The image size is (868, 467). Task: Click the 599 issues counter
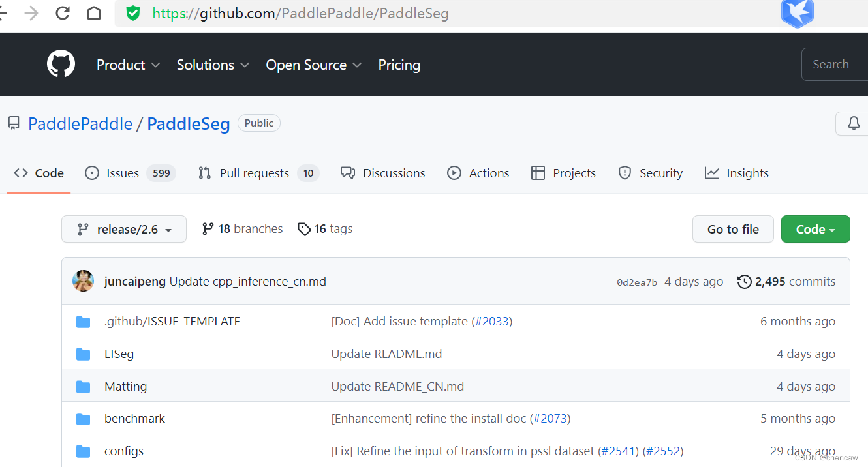click(x=161, y=173)
